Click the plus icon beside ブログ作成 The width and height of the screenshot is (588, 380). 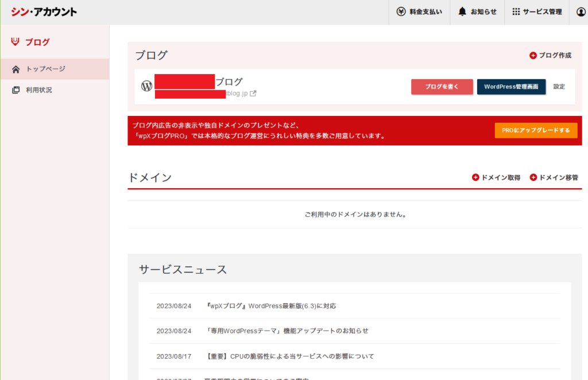pyautogui.click(x=533, y=56)
